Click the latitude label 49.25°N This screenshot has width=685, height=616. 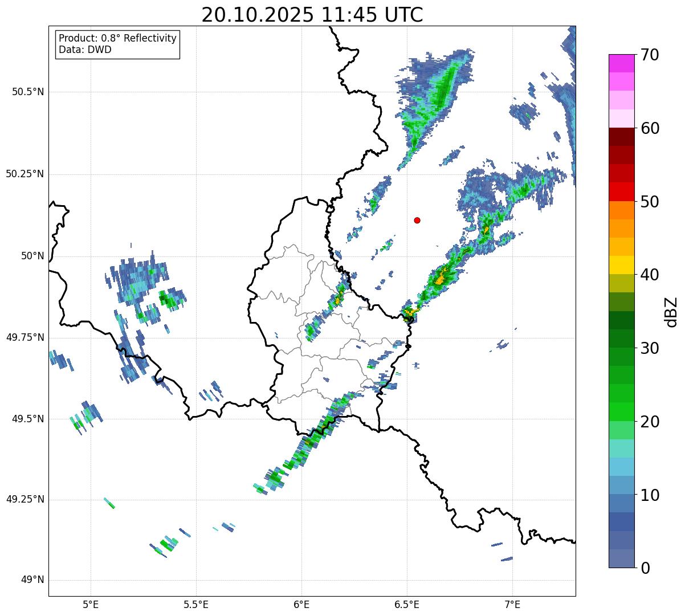pos(25,499)
